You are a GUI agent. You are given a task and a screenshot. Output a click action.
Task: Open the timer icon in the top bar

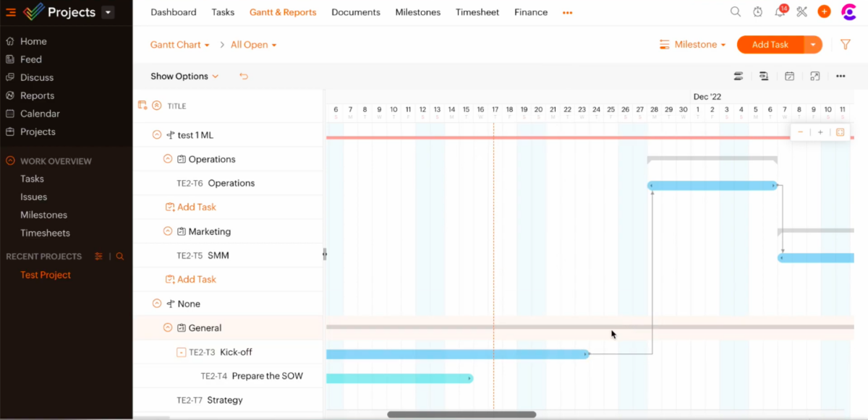point(757,12)
